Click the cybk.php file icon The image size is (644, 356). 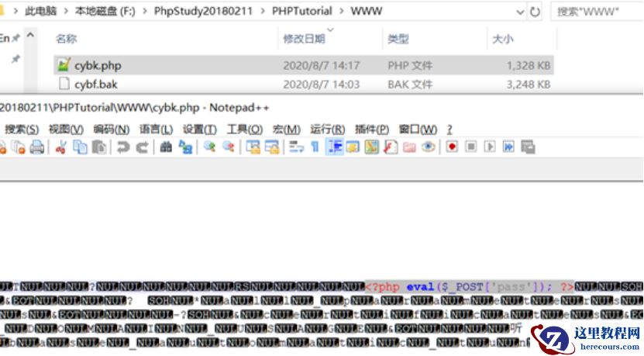coord(64,65)
